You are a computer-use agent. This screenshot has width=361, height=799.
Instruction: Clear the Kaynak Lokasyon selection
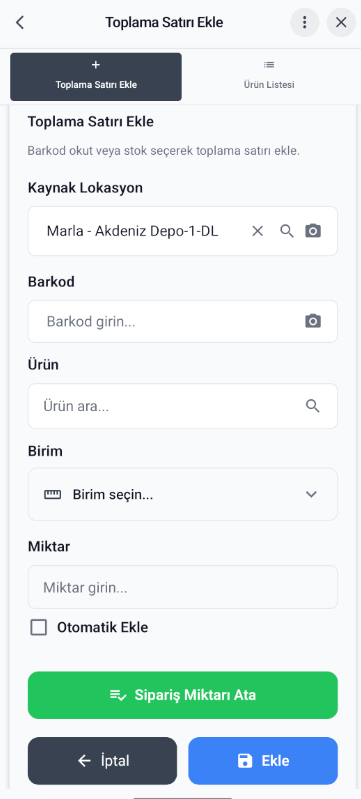258,231
